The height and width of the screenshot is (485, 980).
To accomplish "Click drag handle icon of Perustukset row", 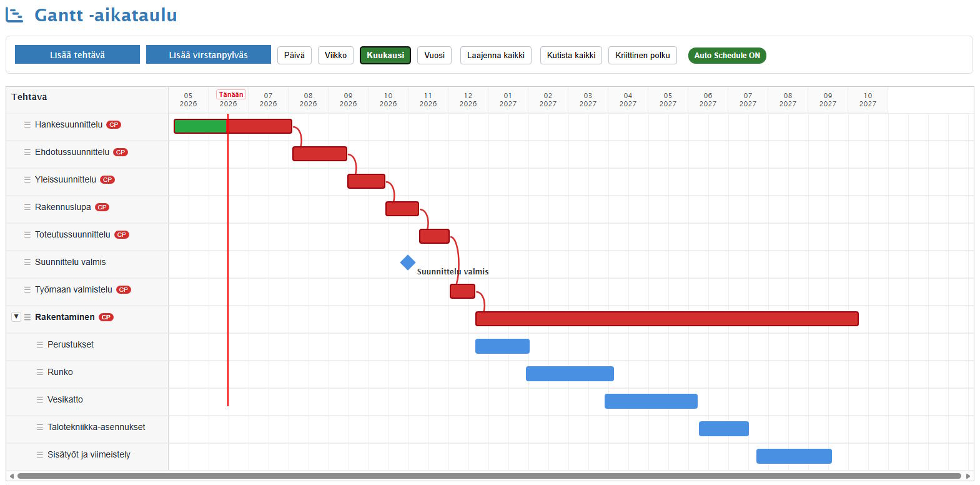I will [x=40, y=344].
